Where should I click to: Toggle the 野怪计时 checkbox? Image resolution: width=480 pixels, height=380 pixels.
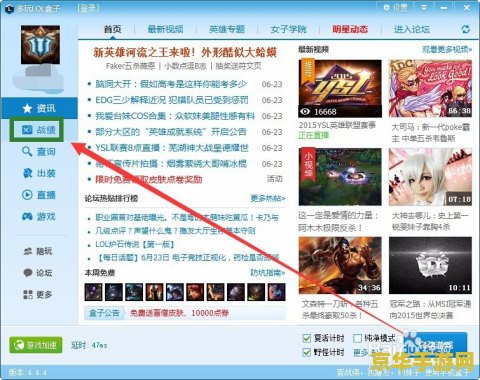pyautogui.click(x=307, y=352)
